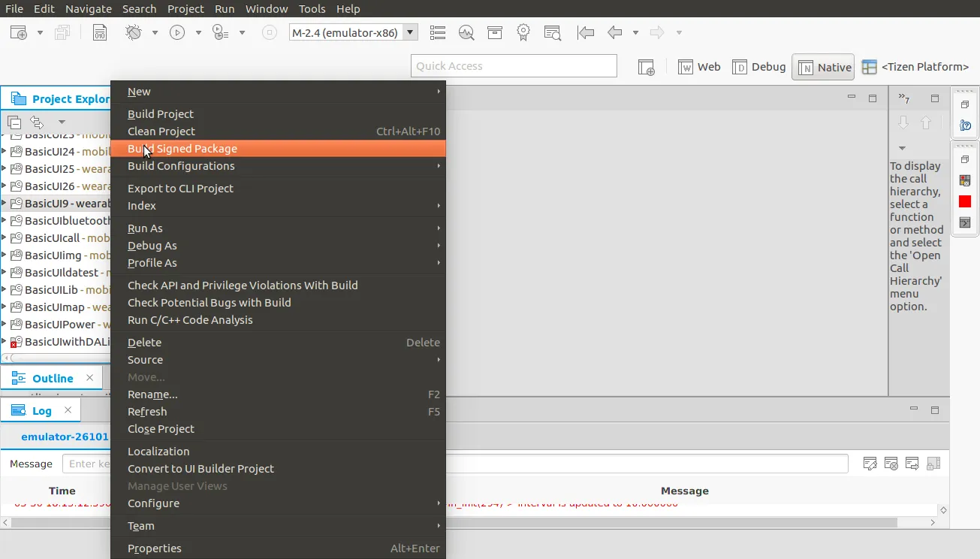Collapse all in Project Explorer
This screenshot has height=559, width=980.
pos(14,122)
